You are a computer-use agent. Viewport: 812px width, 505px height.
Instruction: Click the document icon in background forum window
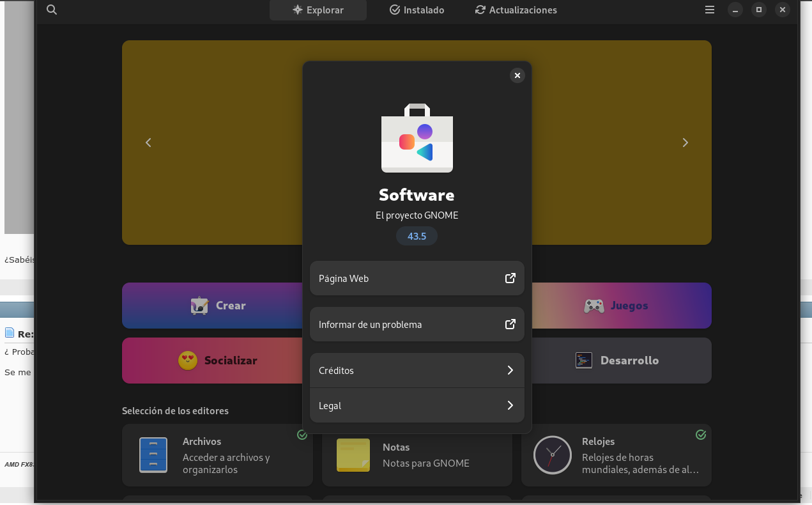click(x=10, y=332)
